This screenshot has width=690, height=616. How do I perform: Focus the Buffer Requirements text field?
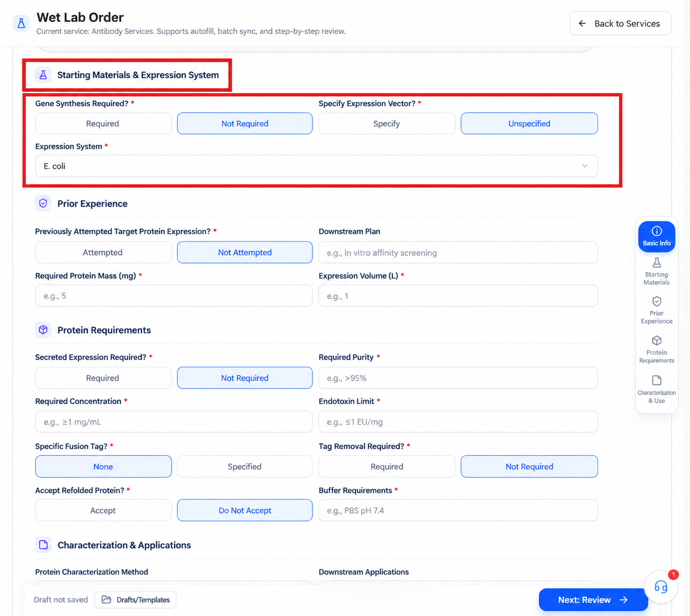click(x=458, y=510)
